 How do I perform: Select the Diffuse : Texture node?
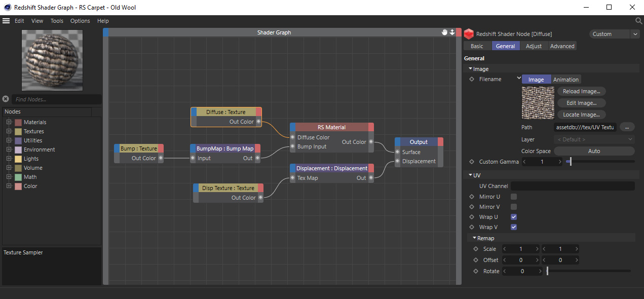click(225, 112)
